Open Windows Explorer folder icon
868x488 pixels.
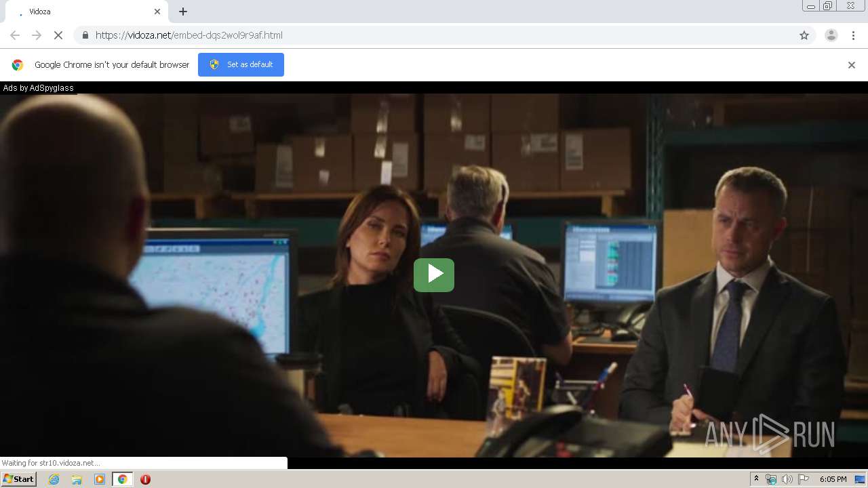[77, 479]
